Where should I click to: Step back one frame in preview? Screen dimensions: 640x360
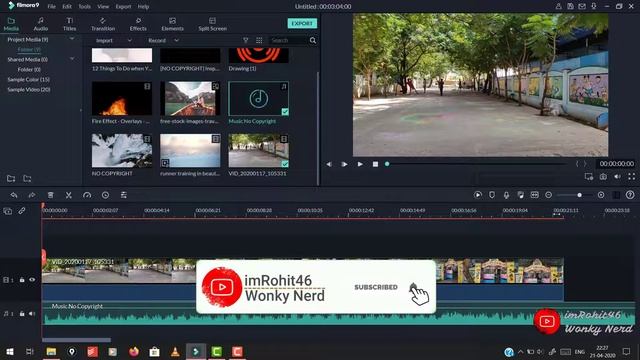329,164
